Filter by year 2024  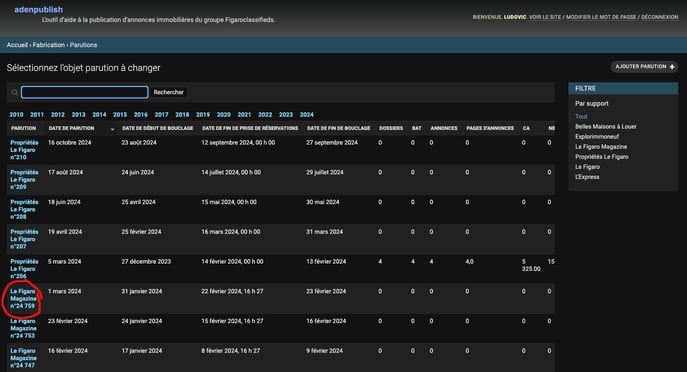(307, 114)
